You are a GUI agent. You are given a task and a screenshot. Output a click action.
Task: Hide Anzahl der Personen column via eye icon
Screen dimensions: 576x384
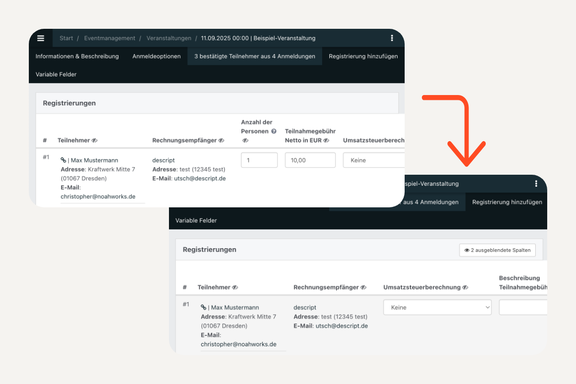pos(245,140)
